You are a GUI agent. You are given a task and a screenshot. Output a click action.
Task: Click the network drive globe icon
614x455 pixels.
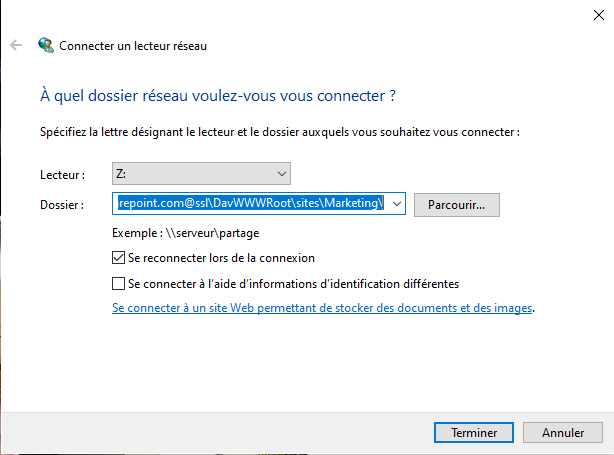point(46,45)
